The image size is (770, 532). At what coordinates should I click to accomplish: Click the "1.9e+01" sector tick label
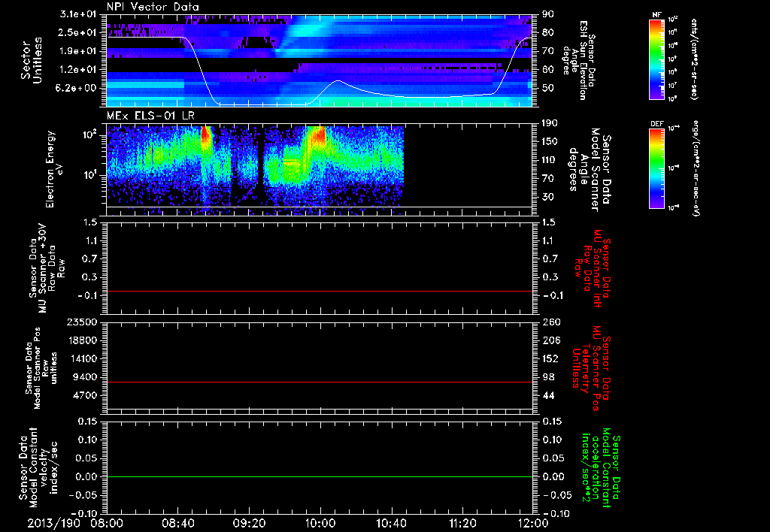coord(77,51)
